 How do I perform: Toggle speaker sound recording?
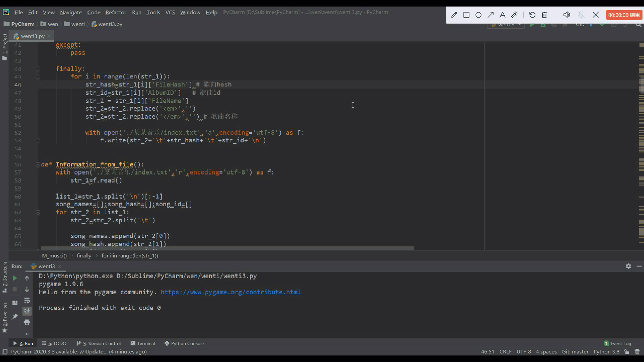[567, 15]
